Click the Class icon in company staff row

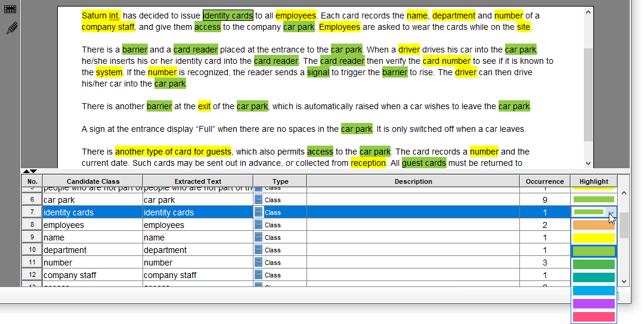click(x=258, y=275)
